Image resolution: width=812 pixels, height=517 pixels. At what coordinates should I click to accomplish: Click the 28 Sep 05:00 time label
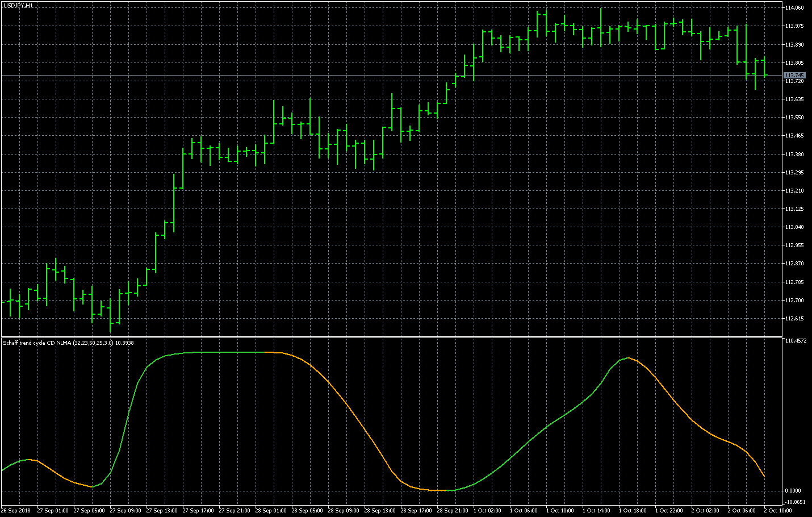point(307,511)
